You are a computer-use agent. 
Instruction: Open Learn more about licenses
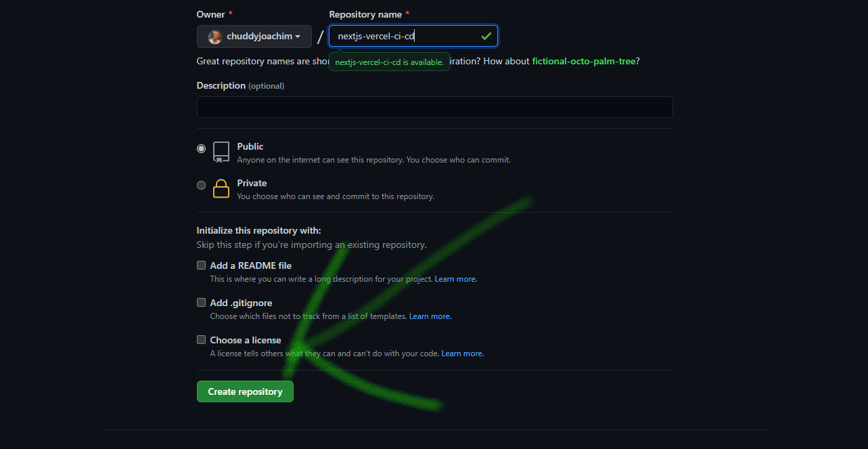click(462, 353)
